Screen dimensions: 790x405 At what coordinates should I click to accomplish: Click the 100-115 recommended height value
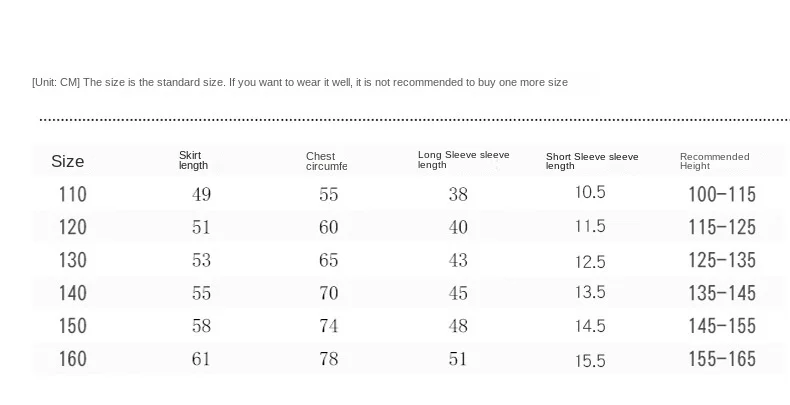721,194
